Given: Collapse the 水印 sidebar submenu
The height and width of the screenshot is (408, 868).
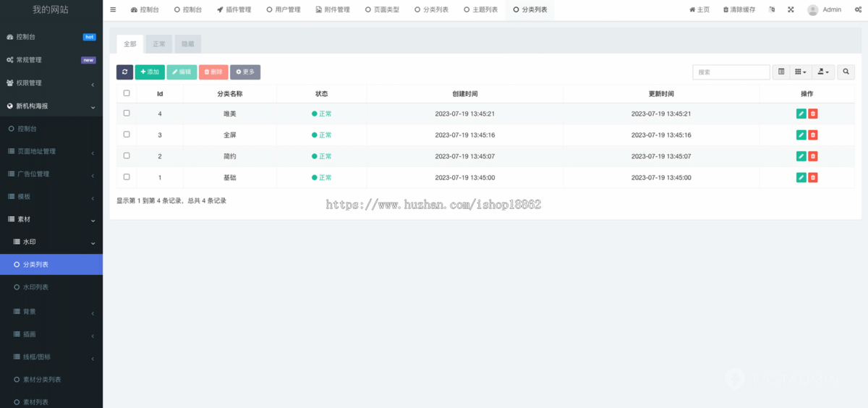Looking at the screenshot, I should point(51,242).
